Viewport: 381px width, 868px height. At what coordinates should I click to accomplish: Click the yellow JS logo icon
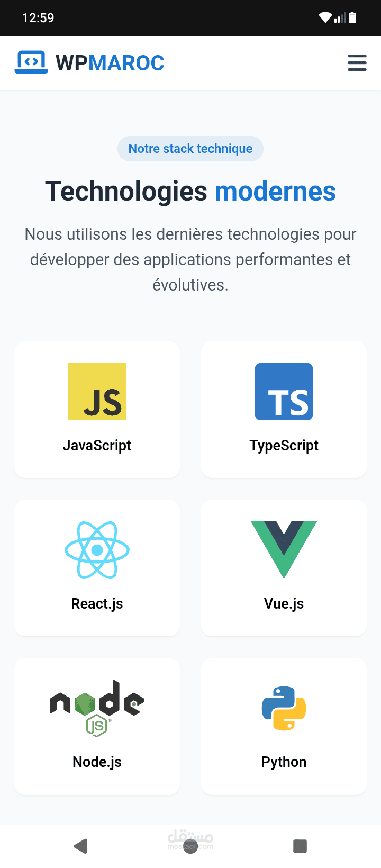pos(97,392)
